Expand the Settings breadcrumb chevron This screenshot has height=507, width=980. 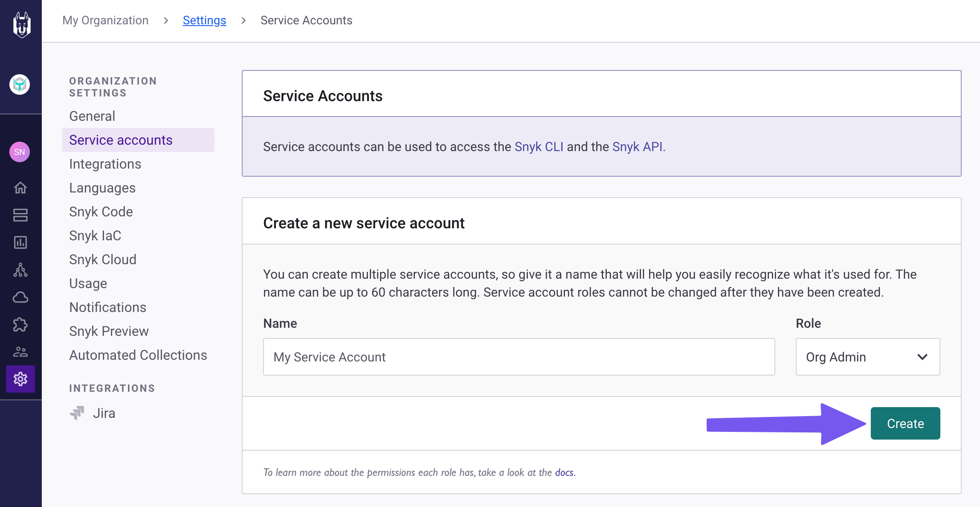[x=243, y=20]
